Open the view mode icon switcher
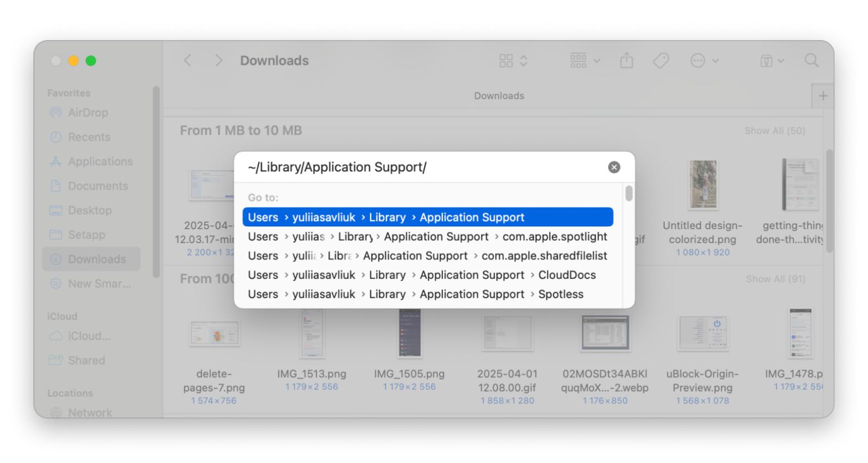This screenshot has height=463, width=868. tap(512, 61)
